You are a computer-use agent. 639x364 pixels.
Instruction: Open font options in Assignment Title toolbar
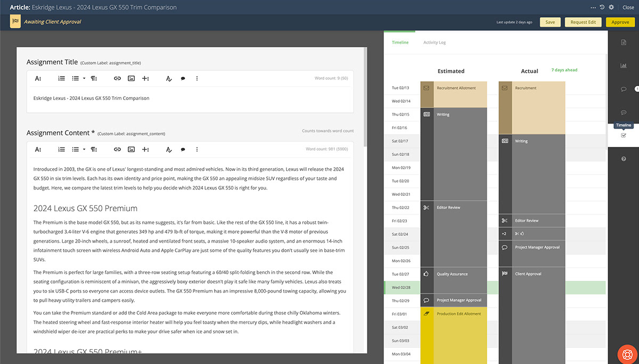(38, 78)
